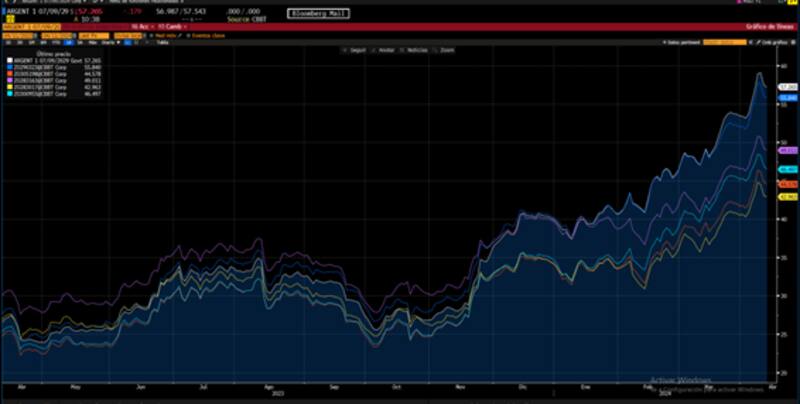
Task: Click the Seguir checkbox above chart
Action: pyautogui.click(x=353, y=49)
